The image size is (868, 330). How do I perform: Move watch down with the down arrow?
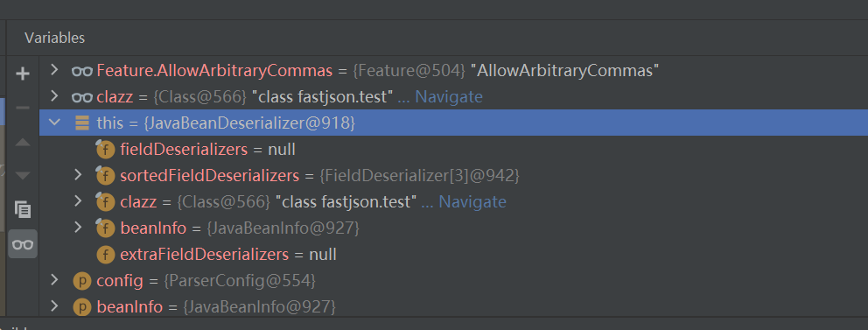coord(23,176)
